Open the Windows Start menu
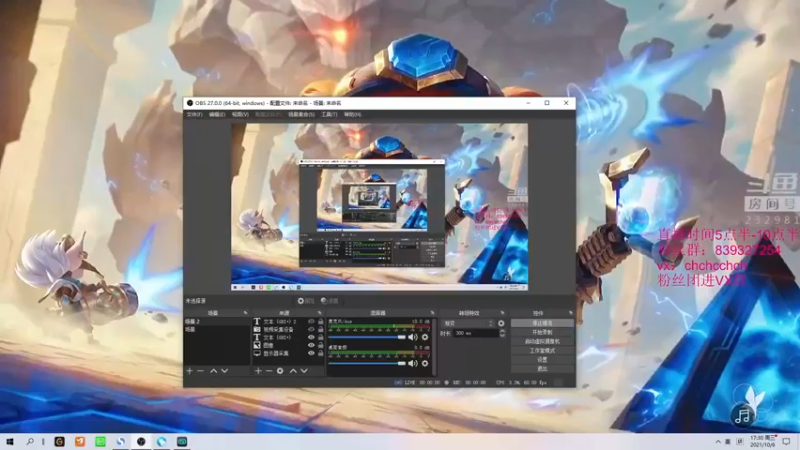 [x=10, y=442]
